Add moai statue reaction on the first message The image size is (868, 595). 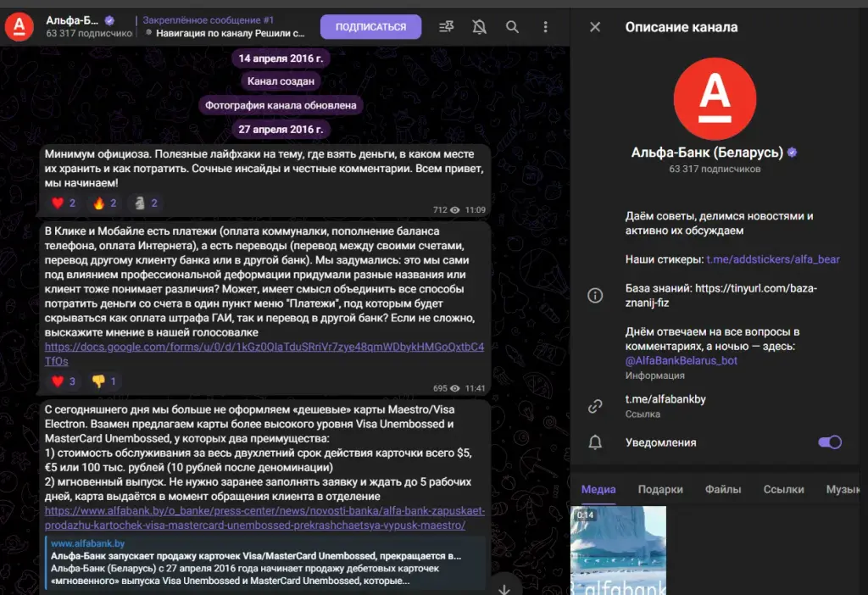click(146, 203)
